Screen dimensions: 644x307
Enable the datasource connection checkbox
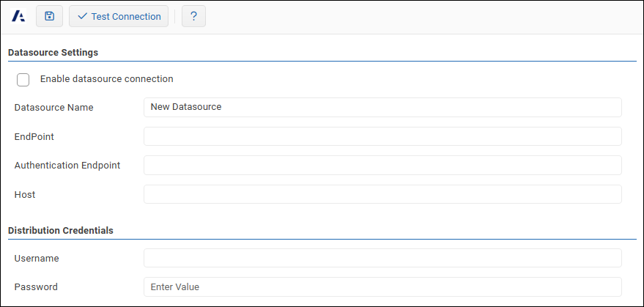point(23,80)
